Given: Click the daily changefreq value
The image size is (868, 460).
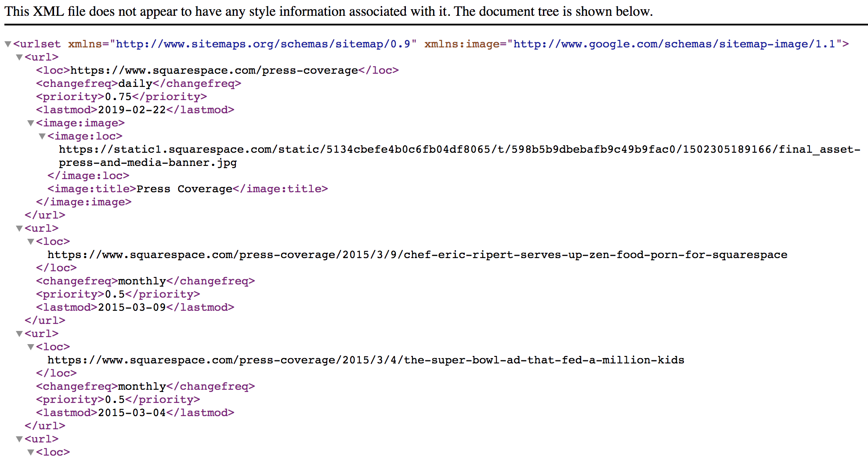Looking at the screenshot, I should (135, 84).
